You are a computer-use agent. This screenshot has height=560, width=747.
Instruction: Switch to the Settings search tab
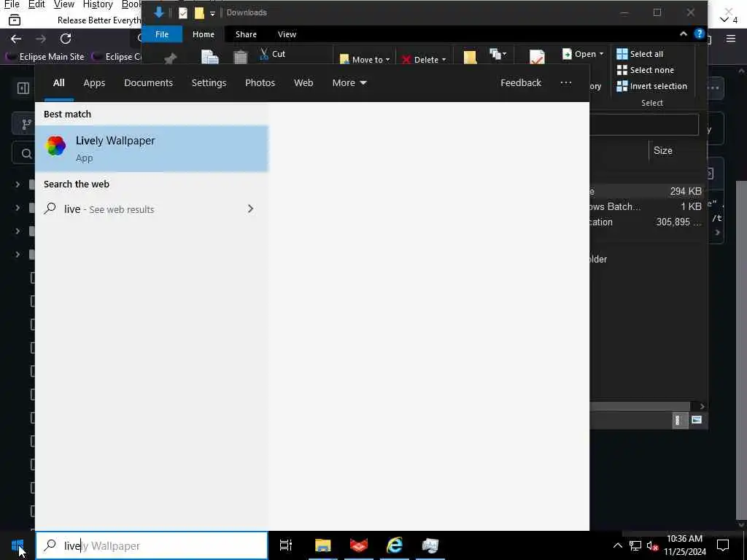point(209,83)
